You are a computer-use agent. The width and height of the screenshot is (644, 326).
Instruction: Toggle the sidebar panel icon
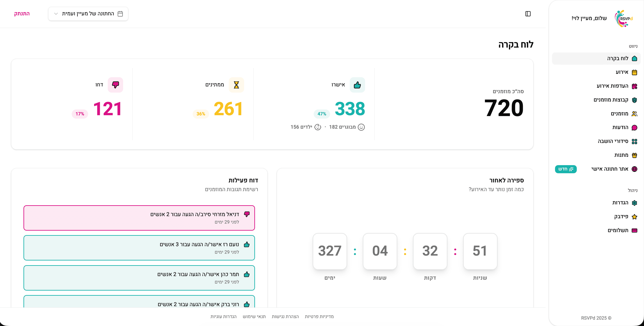528,14
